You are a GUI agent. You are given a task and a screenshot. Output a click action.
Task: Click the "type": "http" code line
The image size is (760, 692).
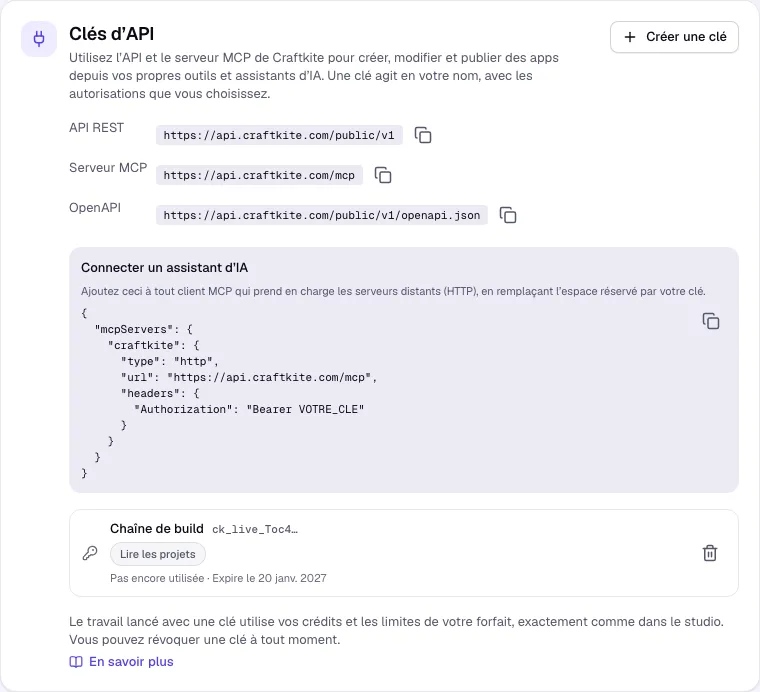click(x=170, y=362)
